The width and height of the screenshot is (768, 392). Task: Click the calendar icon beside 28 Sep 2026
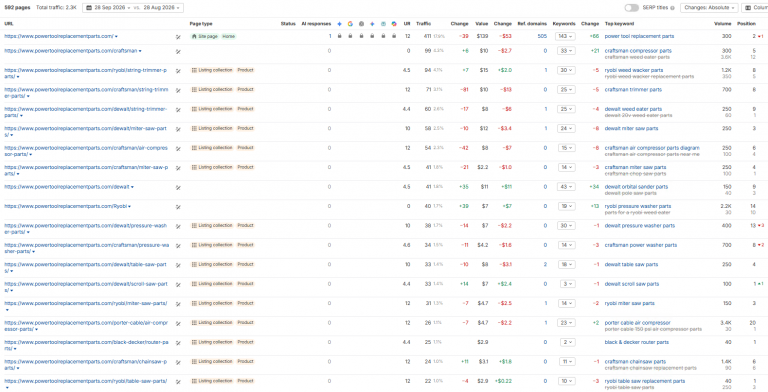(88, 8)
